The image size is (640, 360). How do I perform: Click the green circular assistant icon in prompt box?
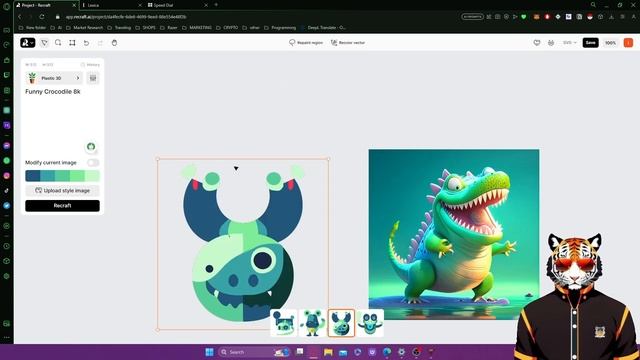click(91, 147)
